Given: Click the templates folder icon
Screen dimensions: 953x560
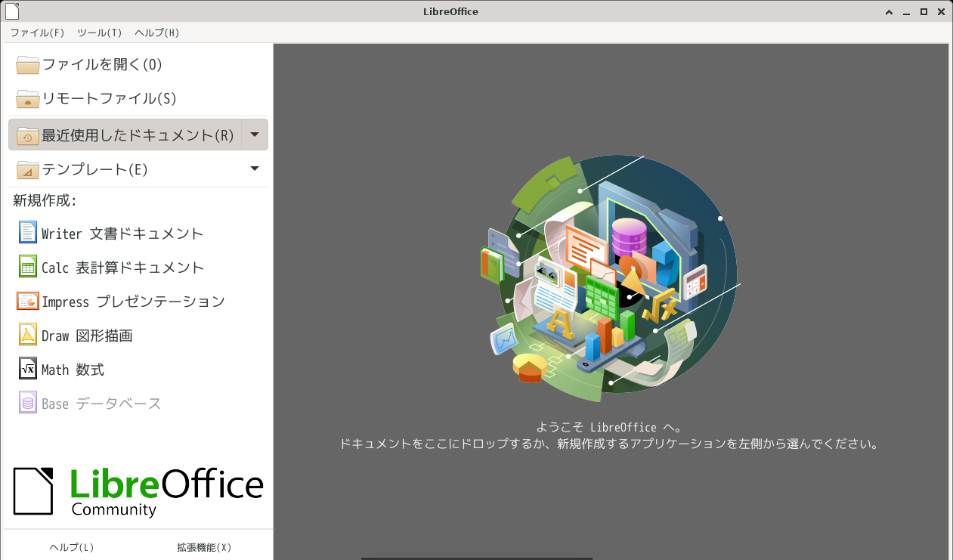Looking at the screenshot, I should (x=28, y=169).
